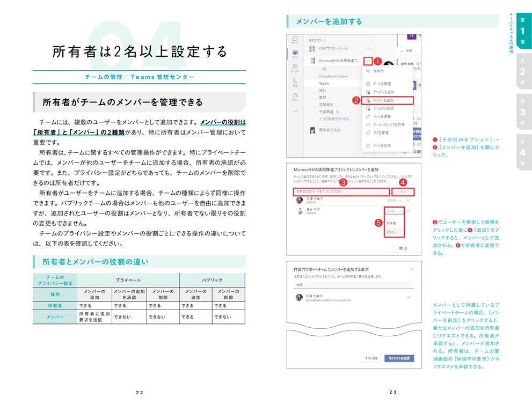
Task: Jump to chapter 第3章 side tab
Action: 523,112
